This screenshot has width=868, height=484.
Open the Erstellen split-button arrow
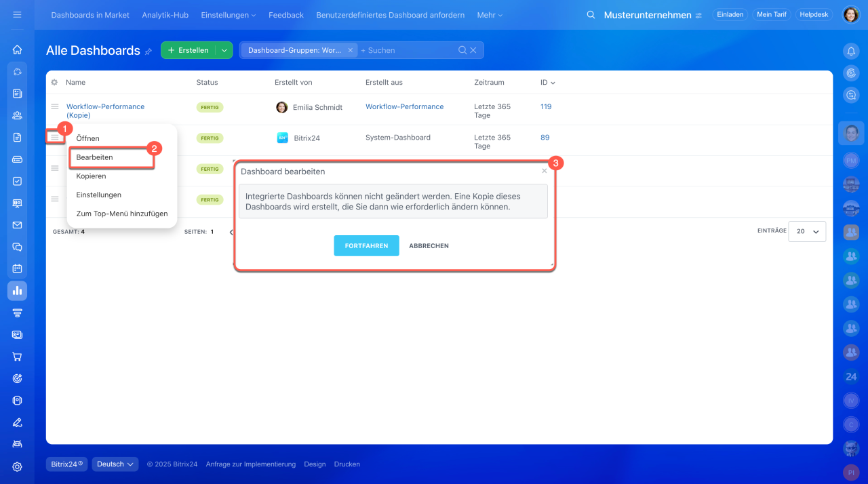[x=224, y=50]
